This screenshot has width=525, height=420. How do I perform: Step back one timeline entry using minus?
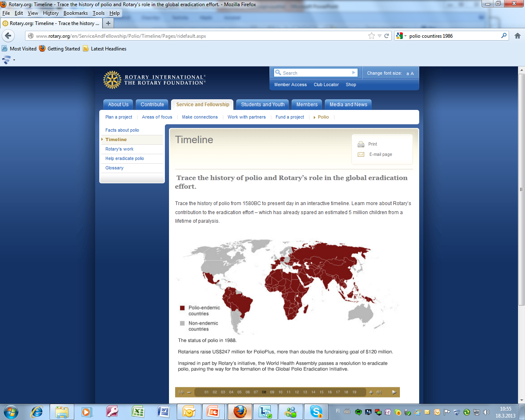189,393
